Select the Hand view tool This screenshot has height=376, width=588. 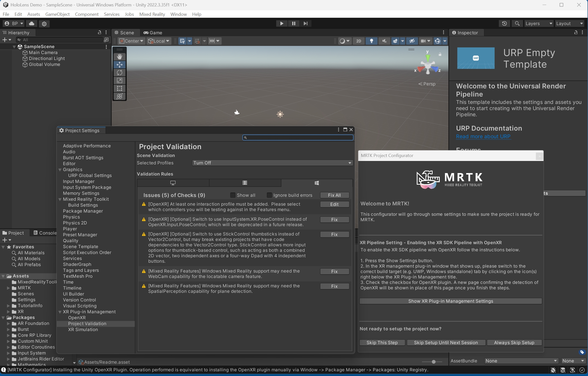(120, 57)
